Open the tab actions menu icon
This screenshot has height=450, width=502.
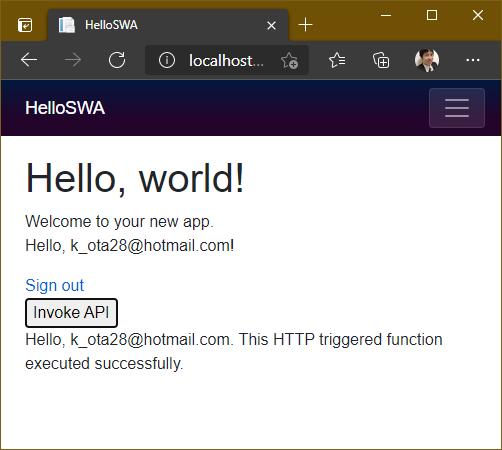click(25, 25)
